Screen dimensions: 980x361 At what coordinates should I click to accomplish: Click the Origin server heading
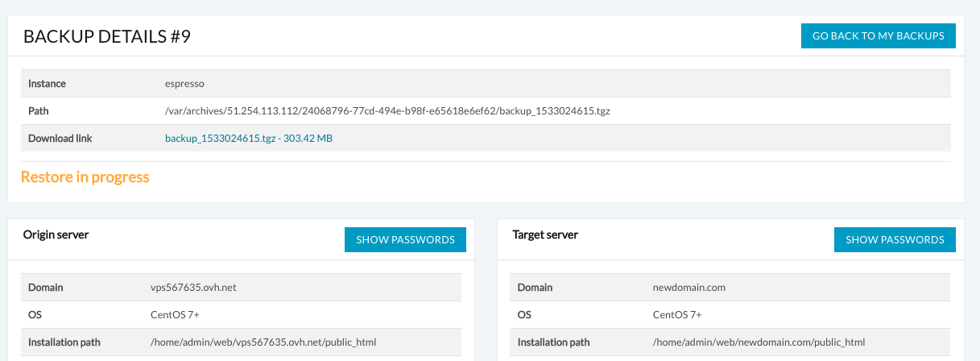tap(56, 235)
